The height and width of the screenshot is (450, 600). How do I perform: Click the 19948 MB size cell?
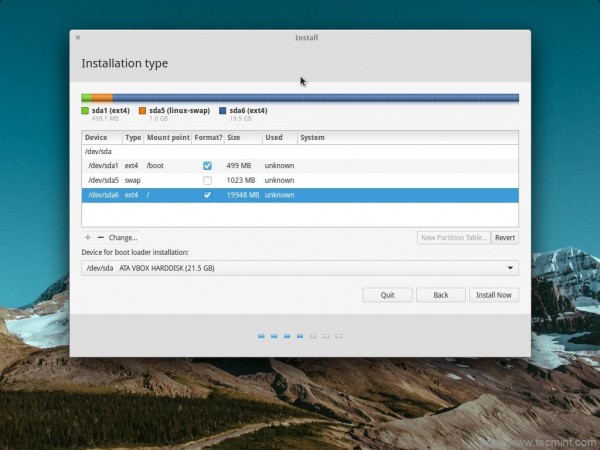(x=243, y=195)
